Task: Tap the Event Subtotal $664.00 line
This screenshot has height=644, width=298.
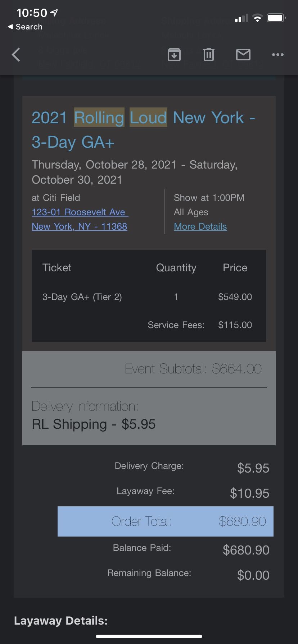Action: pyautogui.click(x=193, y=369)
